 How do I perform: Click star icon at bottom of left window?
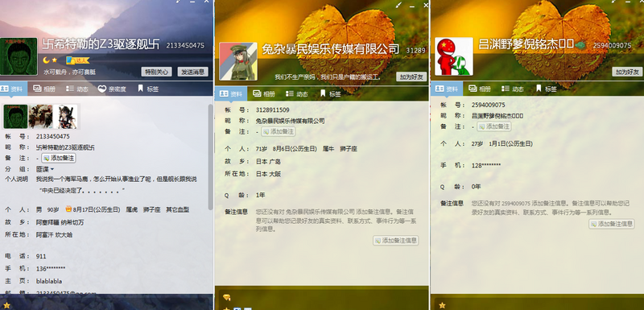coord(6,305)
